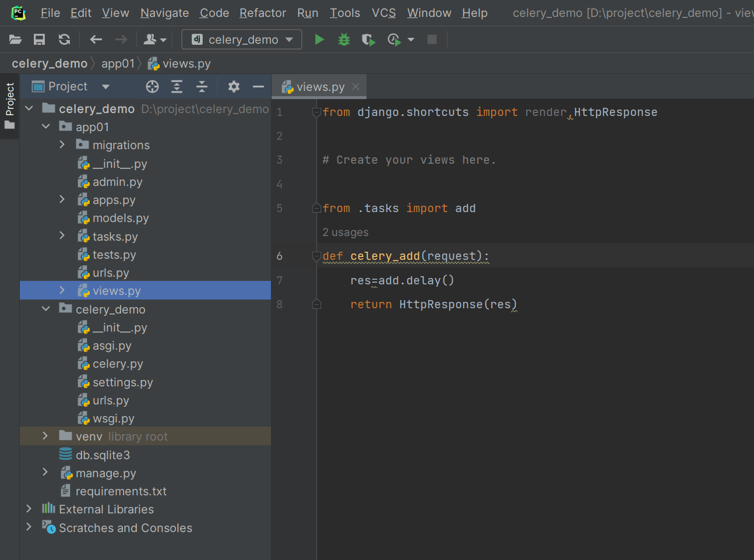Image resolution: width=754 pixels, height=560 pixels.
Task: Click the views.py breadcrumb in navigation bar
Action: coord(179,64)
